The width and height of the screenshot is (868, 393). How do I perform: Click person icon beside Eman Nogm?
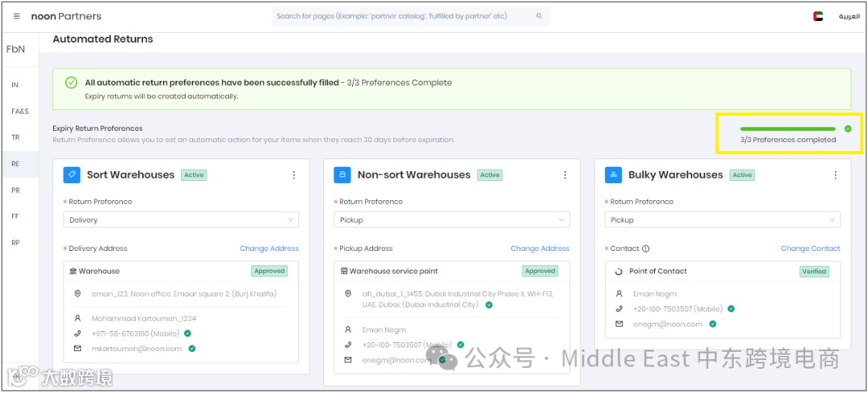[x=620, y=294]
